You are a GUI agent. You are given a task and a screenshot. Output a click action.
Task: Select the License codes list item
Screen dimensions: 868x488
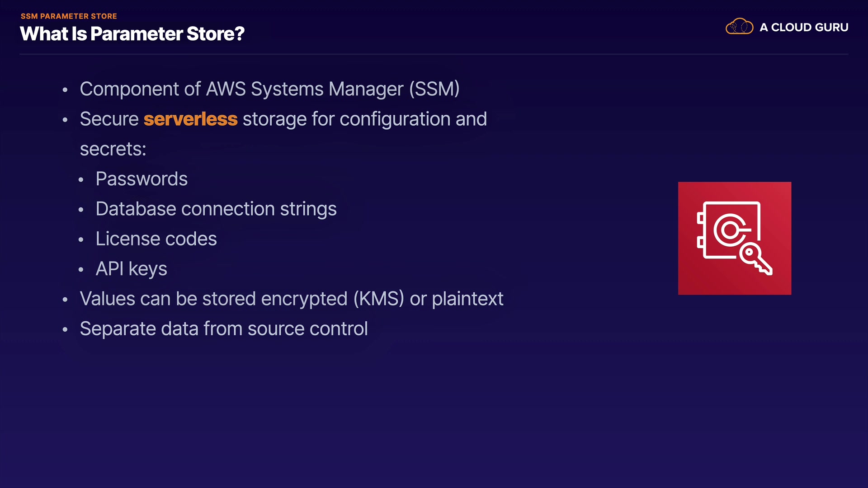156,239
